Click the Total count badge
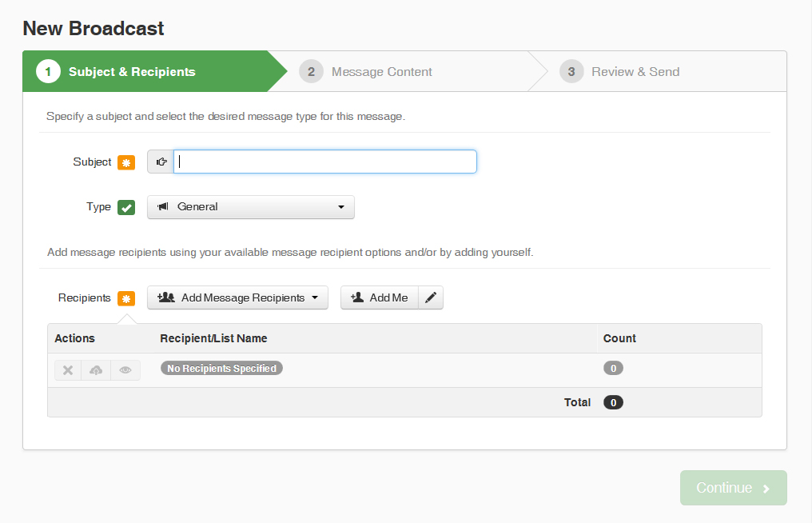 click(613, 402)
